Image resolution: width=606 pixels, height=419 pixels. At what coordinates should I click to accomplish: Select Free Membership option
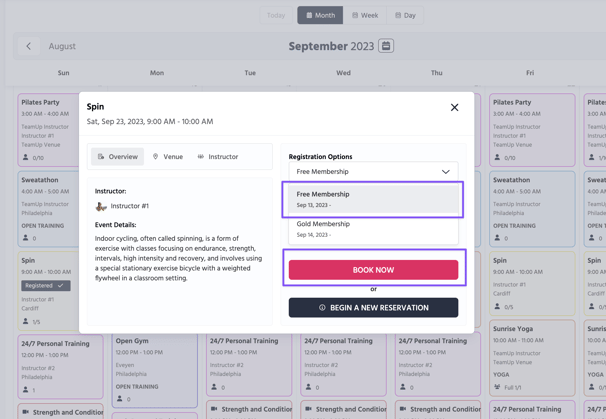(373, 199)
